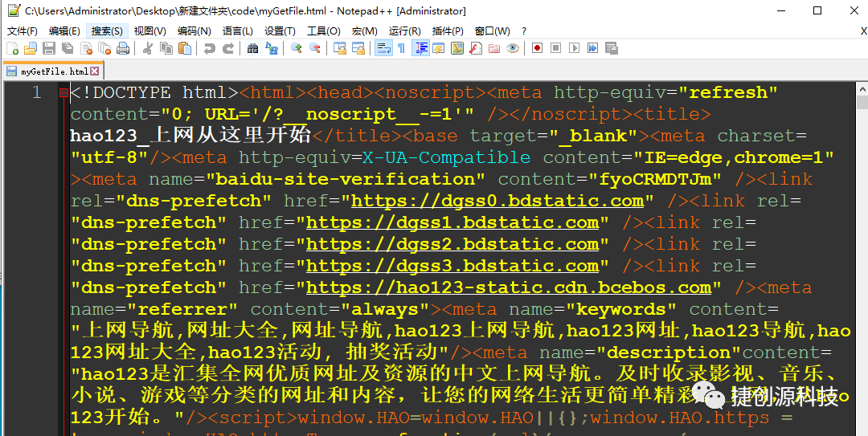Click the Copy toolbar icon
This screenshot has width=868, height=436.
pyautogui.click(x=166, y=48)
